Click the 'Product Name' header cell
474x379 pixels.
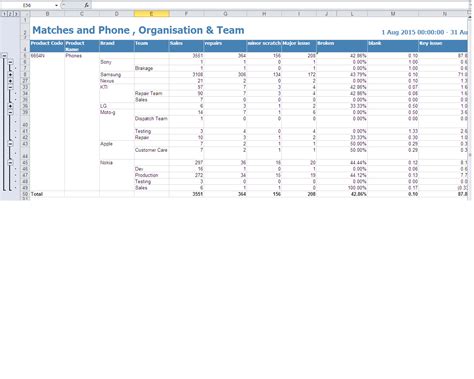pyautogui.click(x=82, y=46)
